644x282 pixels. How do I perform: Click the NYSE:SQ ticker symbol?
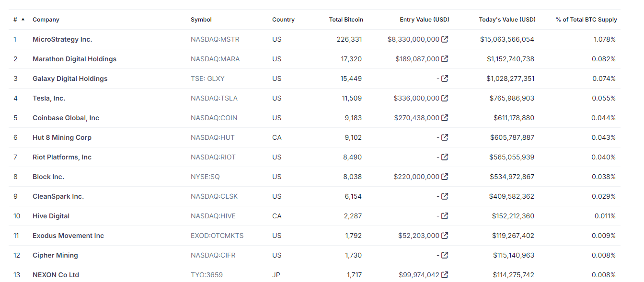click(205, 177)
